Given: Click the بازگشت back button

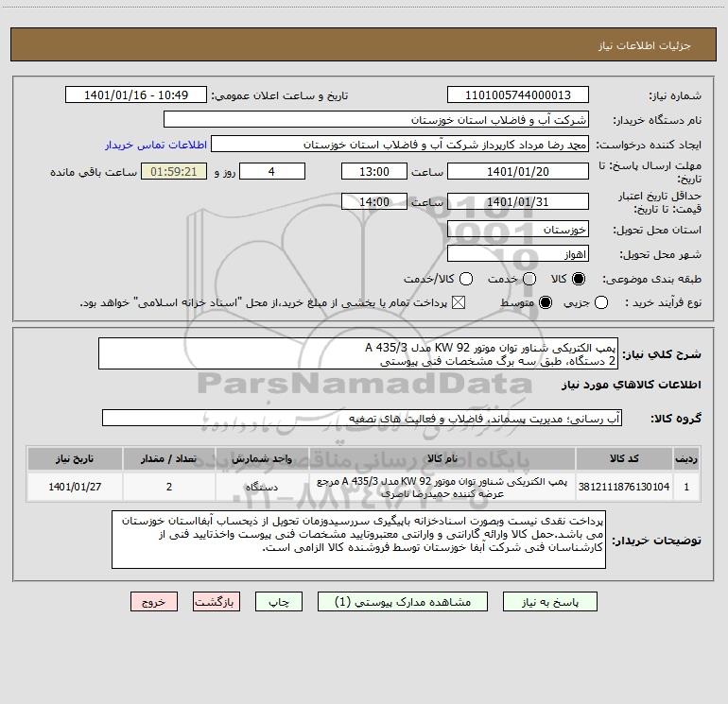Looking at the screenshot, I should pyautogui.click(x=217, y=601).
